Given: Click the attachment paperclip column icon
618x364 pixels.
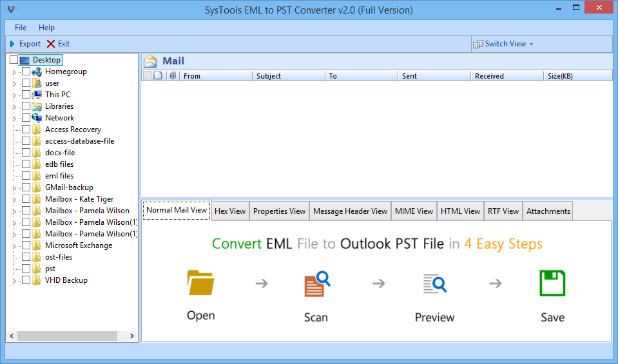Looking at the screenshot, I should [172, 76].
